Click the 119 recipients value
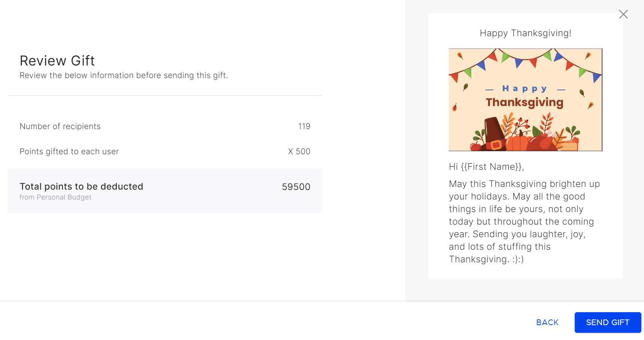Screen dimensions: 644x340 (304, 126)
